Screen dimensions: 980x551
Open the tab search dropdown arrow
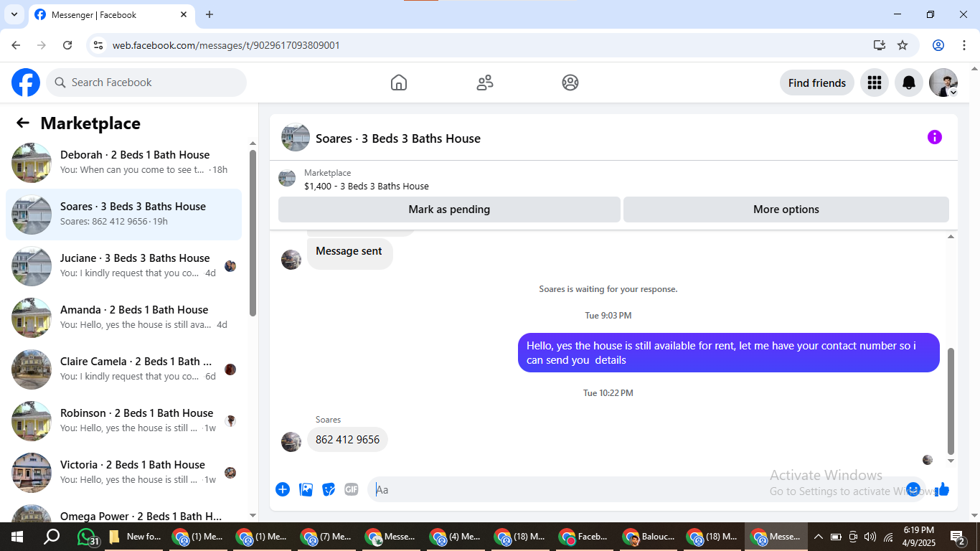(14, 14)
